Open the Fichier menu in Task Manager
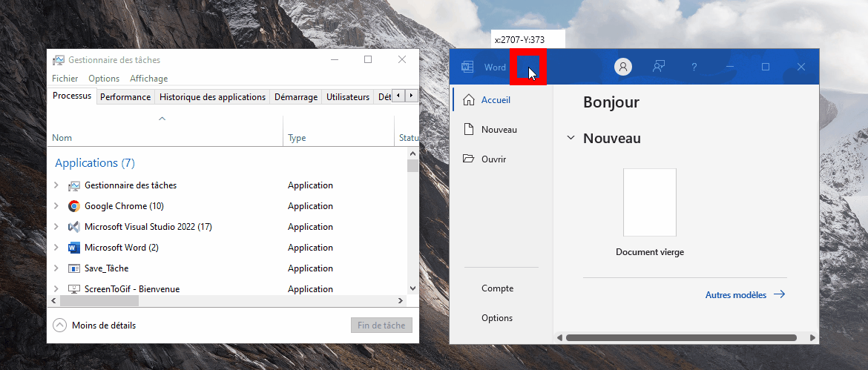The width and height of the screenshot is (868, 370). [65, 79]
